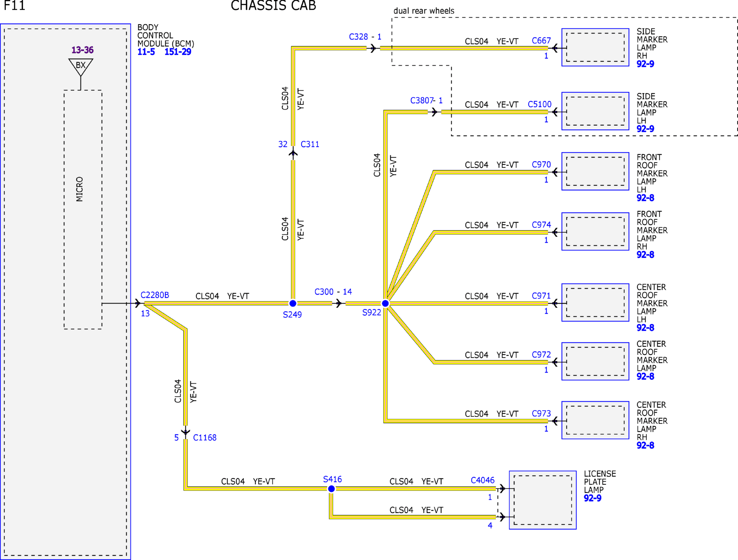Click connector label C973
Image resolution: width=738 pixels, height=560 pixels.
point(541,414)
